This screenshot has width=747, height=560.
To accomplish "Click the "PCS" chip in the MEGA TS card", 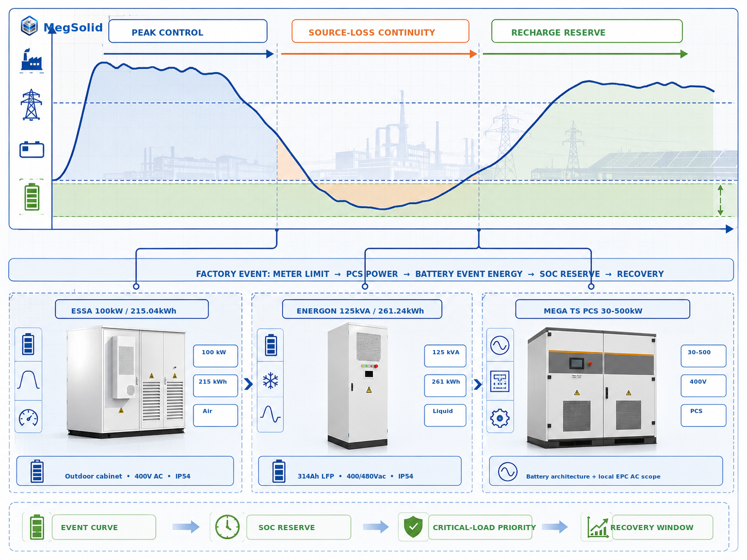I will click(x=704, y=415).
